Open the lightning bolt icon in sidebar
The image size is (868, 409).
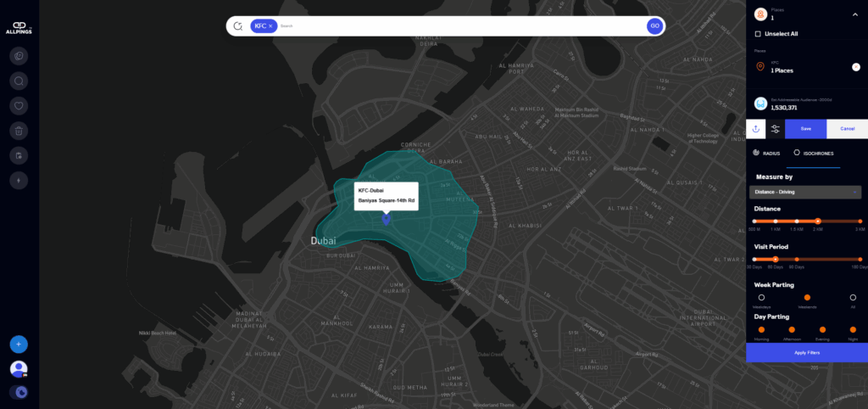(x=19, y=181)
